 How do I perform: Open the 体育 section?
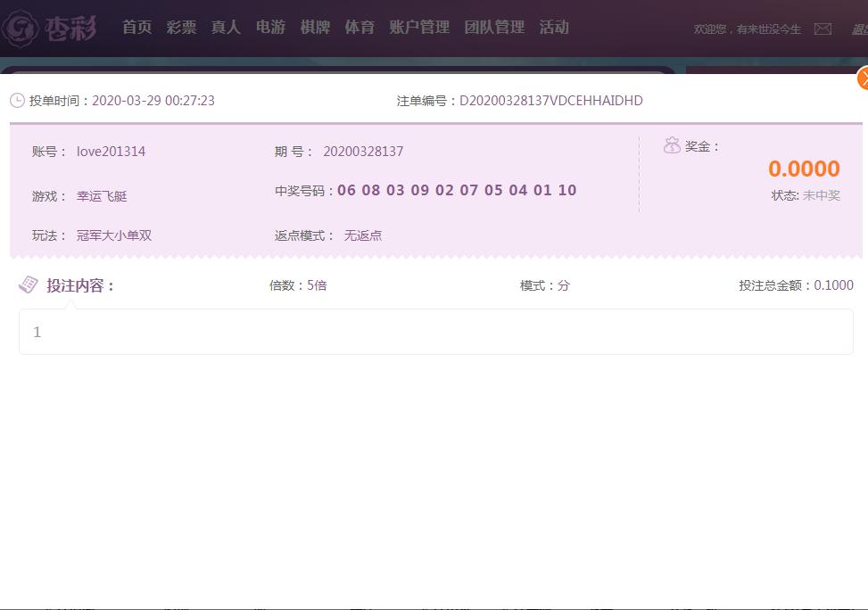point(360,28)
